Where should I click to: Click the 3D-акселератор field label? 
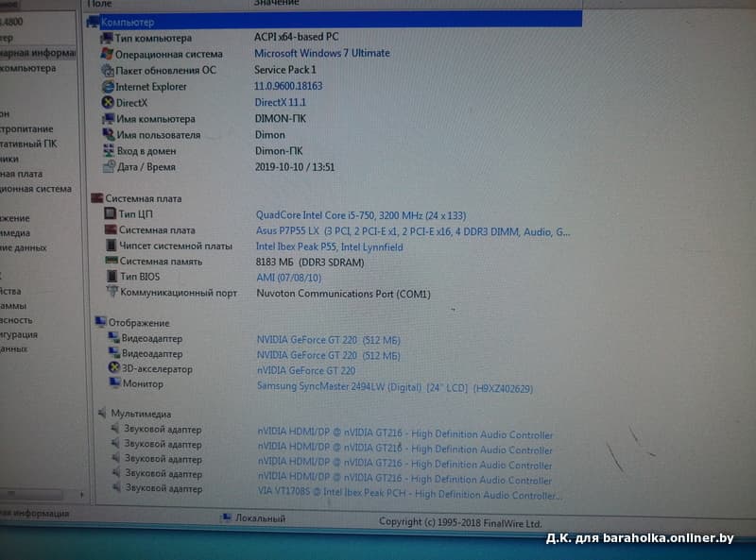[157, 368]
